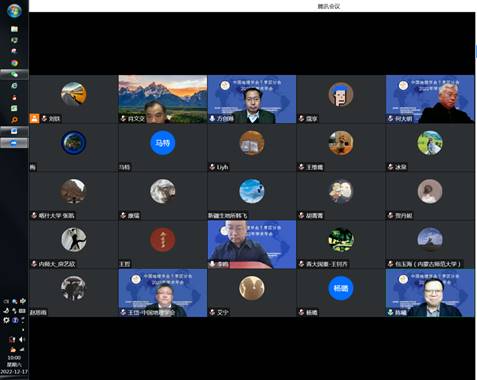Image resolution: width=477 pixels, height=380 pixels.
Task: Activate the Tencent Meeting taskbar button
Action: pos(14,143)
